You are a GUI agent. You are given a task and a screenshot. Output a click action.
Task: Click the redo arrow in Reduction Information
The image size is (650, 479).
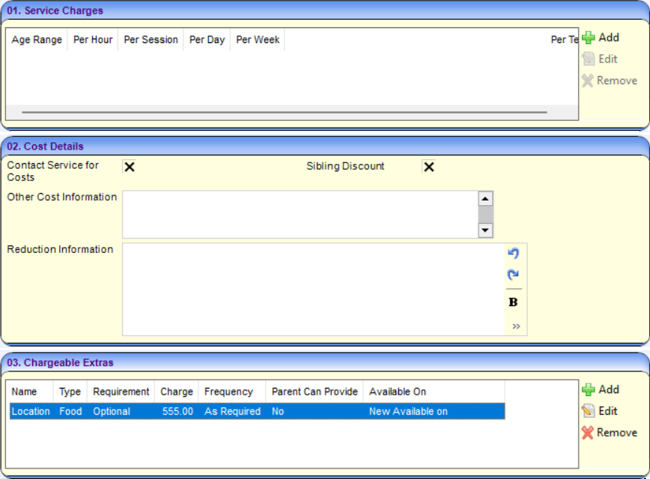(514, 275)
